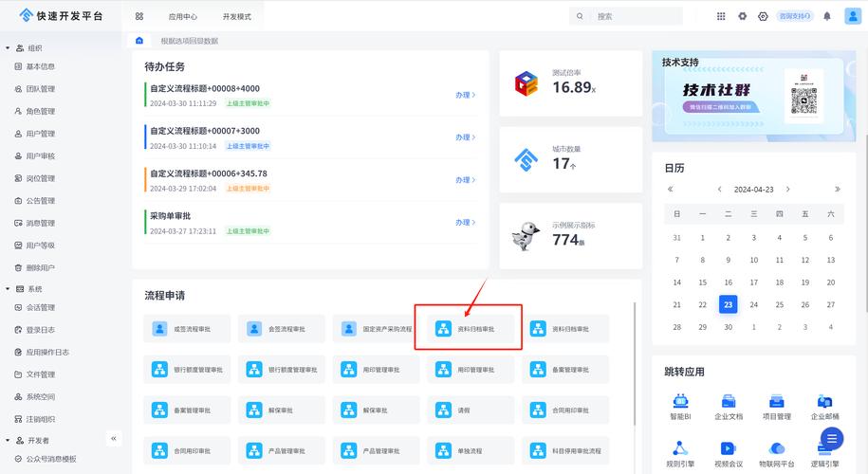Select date 16 in the calendar
868x474 pixels.
click(728, 282)
